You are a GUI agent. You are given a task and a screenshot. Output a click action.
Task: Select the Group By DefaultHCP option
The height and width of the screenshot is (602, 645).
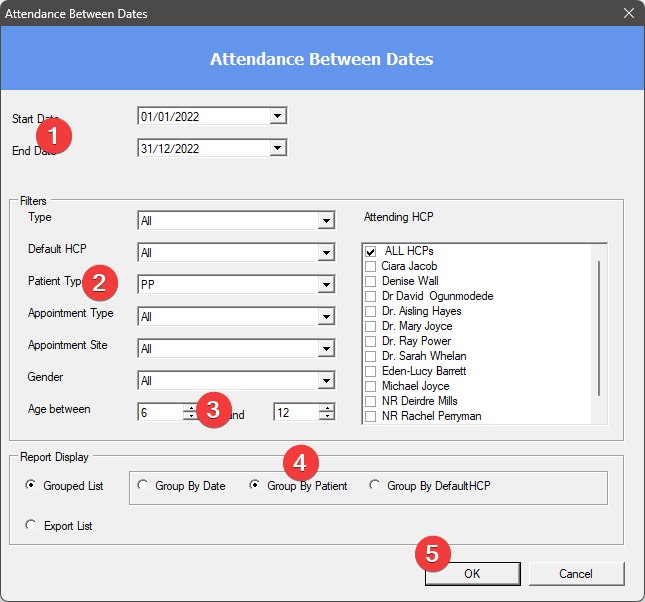click(375, 486)
